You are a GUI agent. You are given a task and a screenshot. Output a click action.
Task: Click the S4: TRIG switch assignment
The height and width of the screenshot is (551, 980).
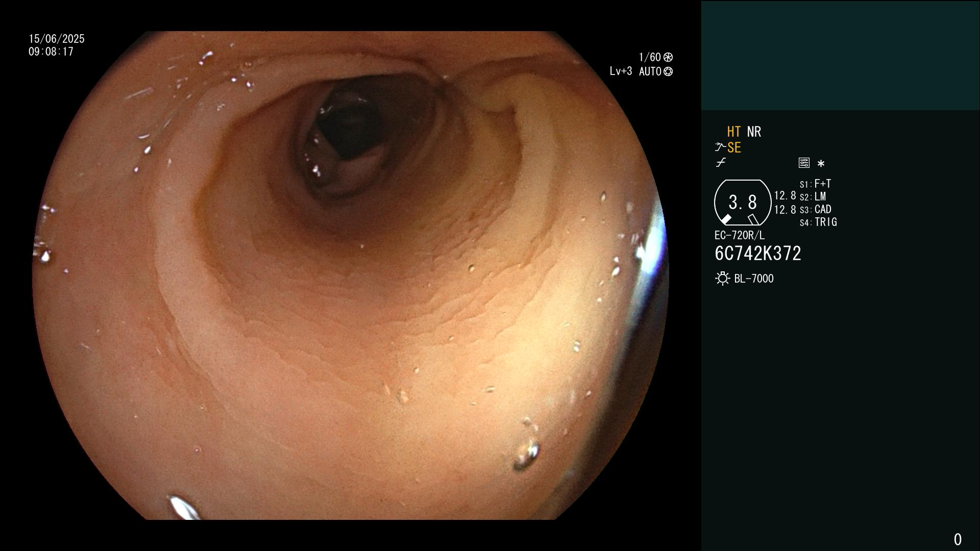(818, 222)
